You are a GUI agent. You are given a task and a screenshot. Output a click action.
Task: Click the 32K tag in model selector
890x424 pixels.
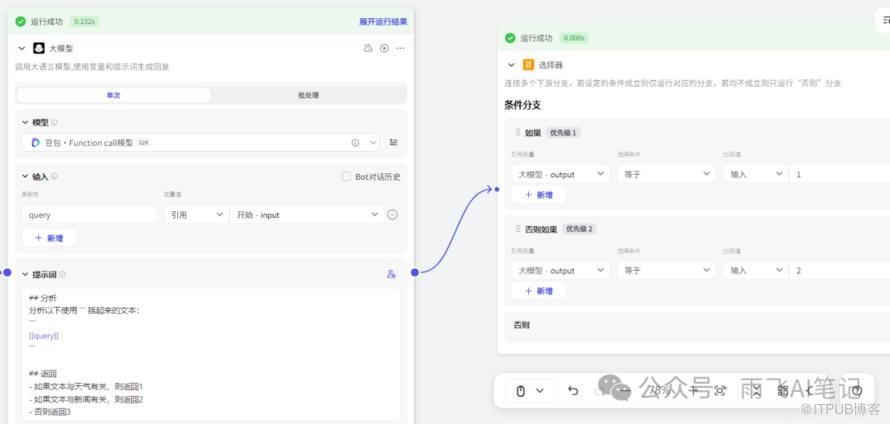[x=144, y=143]
